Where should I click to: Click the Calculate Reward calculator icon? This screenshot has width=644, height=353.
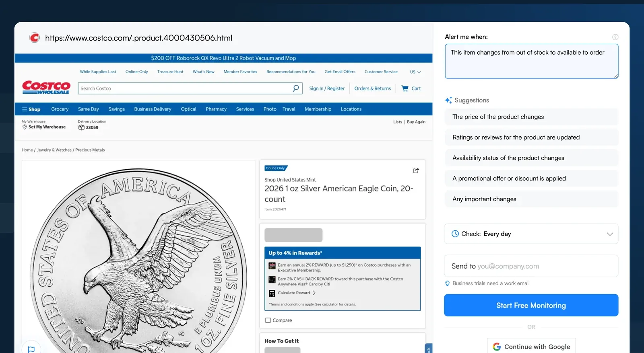(x=272, y=293)
